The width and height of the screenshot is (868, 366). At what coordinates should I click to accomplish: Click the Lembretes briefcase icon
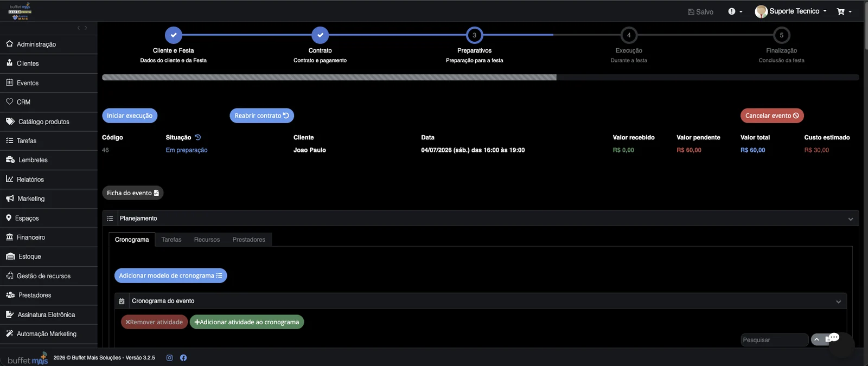10,160
